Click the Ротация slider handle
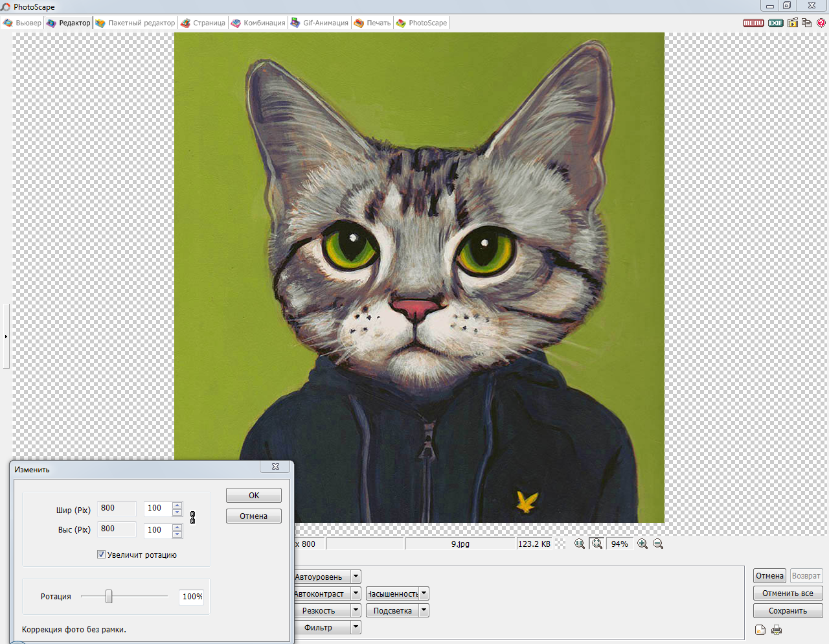The width and height of the screenshot is (829, 644). pos(109,597)
